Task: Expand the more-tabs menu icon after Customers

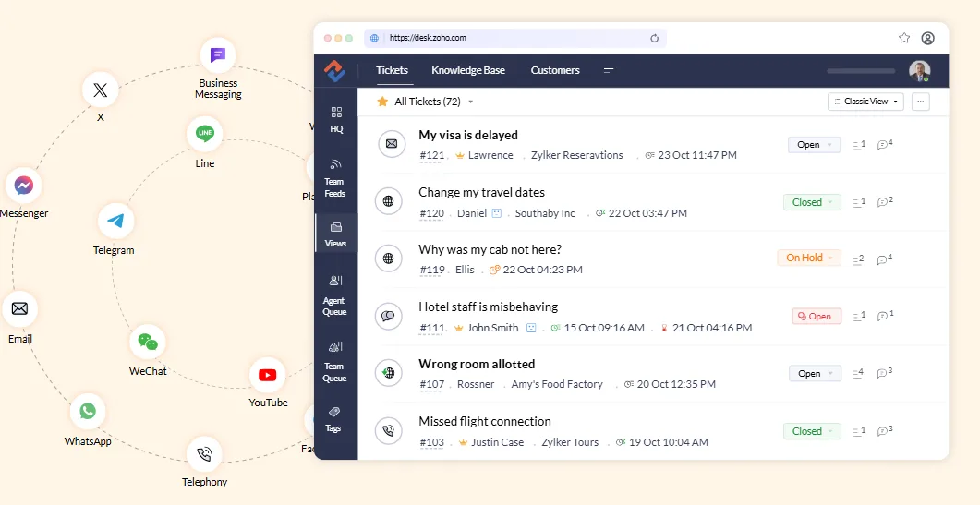Action: [608, 70]
